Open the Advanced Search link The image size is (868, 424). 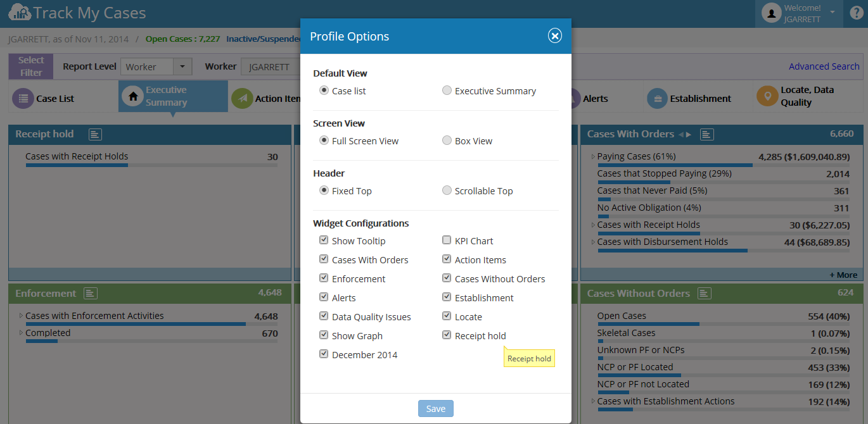[x=824, y=66]
